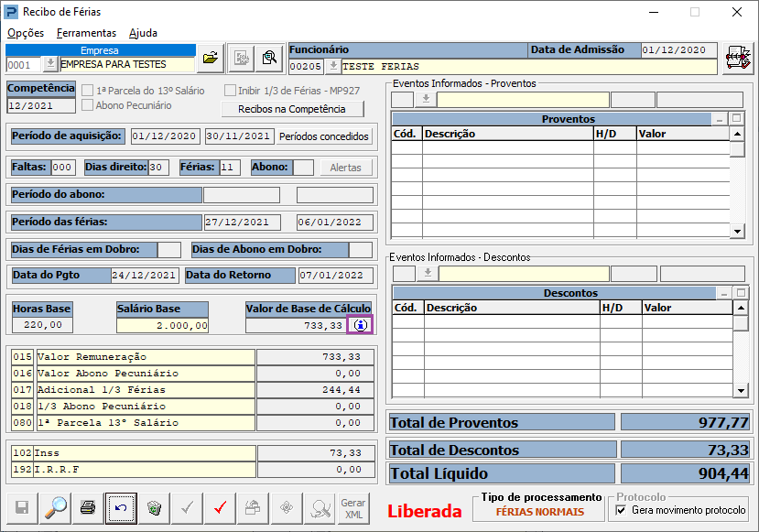The image size is (759, 532).
Task: Click Períodos concedidos button
Action: [x=325, y=136]
